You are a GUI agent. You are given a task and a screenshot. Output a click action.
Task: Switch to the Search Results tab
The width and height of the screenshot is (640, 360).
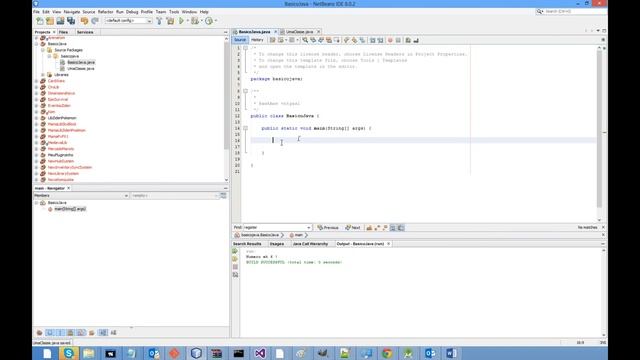click(247, 244)
